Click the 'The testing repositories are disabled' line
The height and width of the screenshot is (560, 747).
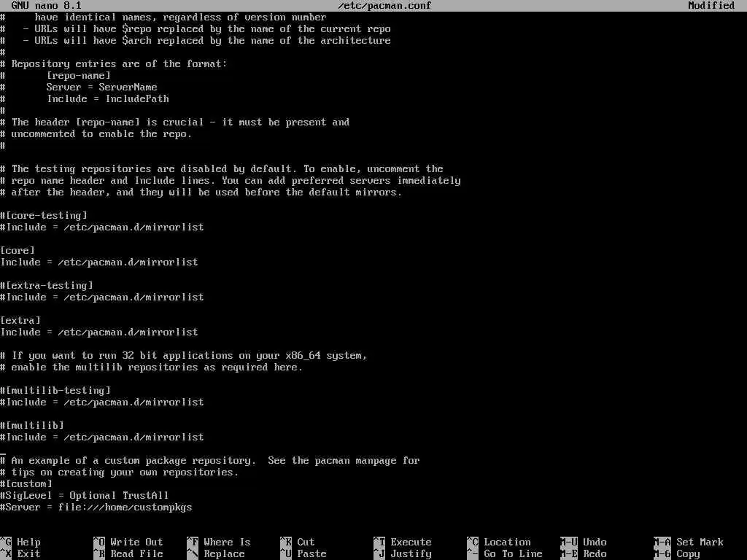222,168
